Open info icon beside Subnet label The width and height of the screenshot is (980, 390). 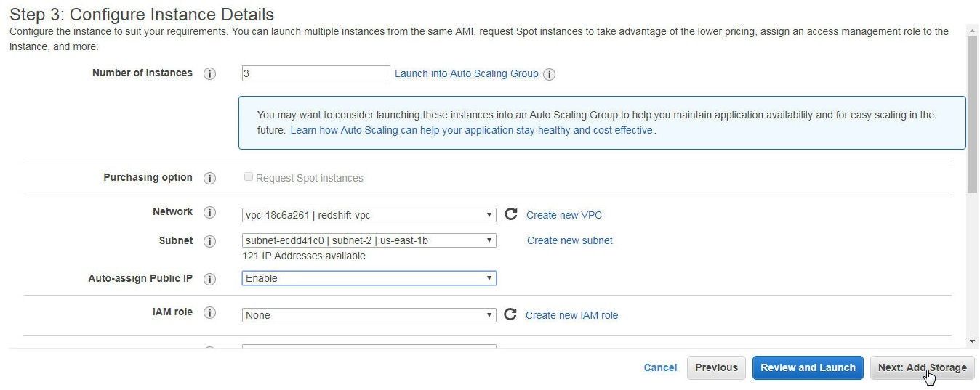tap(210, 241)
